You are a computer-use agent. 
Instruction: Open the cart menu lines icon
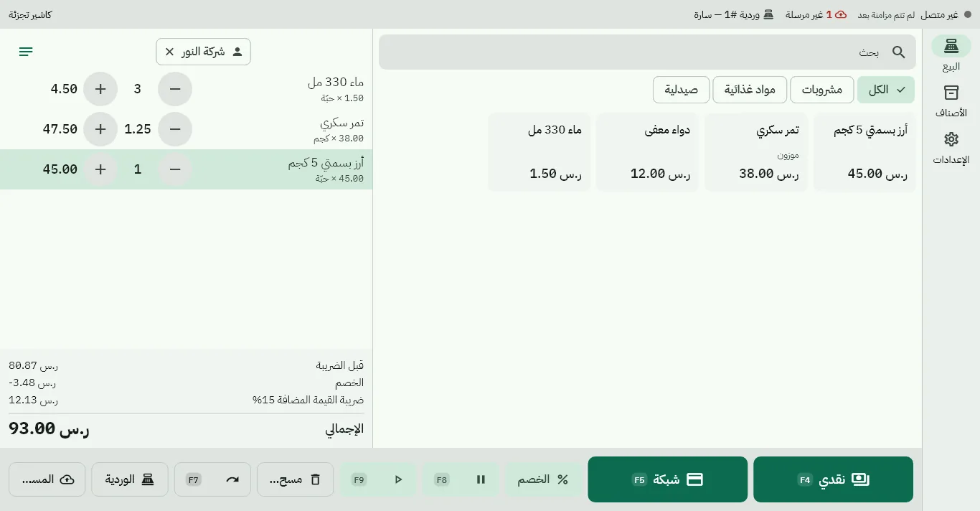tap(26, 52)
